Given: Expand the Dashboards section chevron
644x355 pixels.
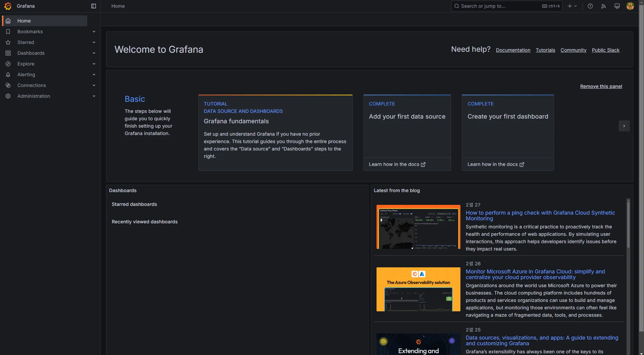Looking at the screenshot, I should [94, 53].
